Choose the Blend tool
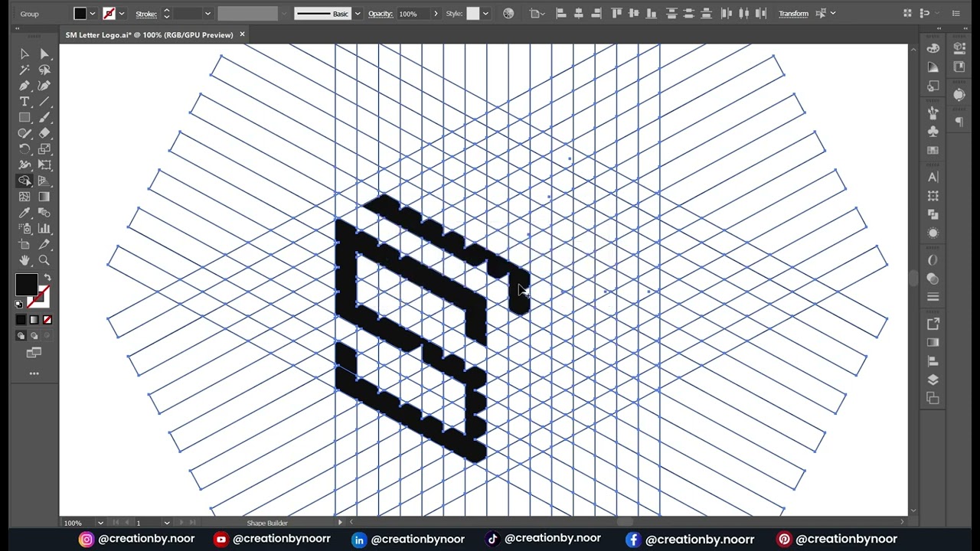The image size is (980, 551). (44, 213)
